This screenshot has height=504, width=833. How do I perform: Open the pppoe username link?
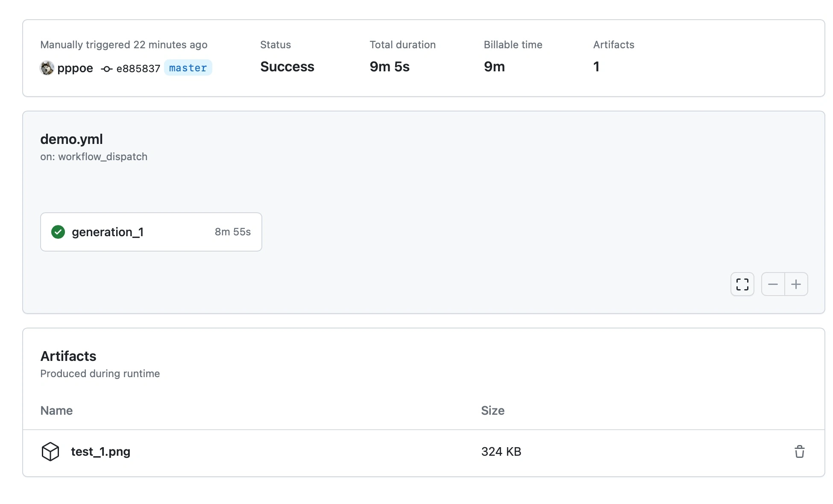75,68
